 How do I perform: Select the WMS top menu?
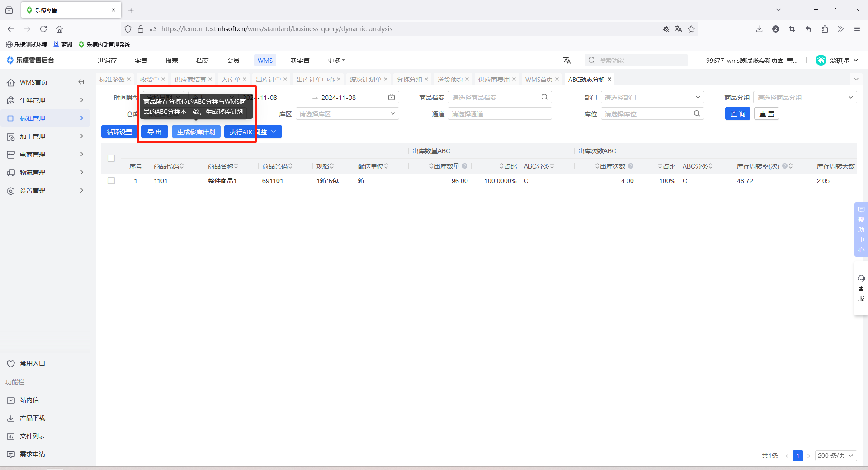pos(265,60)
